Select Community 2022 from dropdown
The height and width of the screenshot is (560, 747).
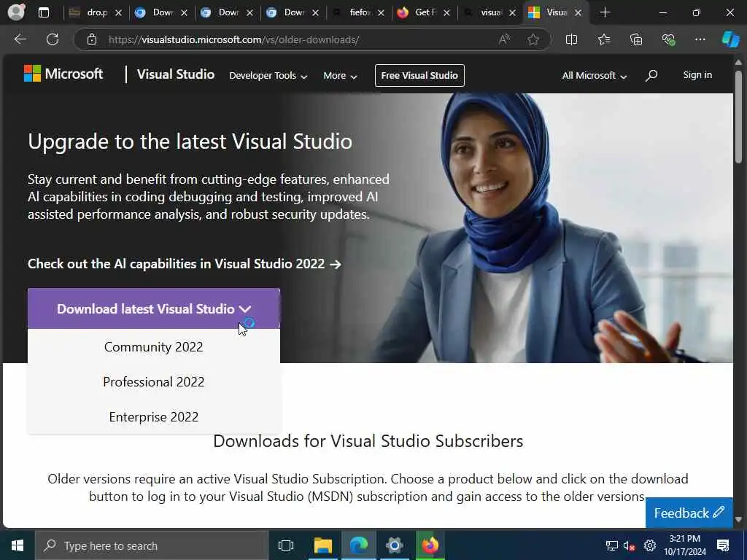click(x=153, y=346)
